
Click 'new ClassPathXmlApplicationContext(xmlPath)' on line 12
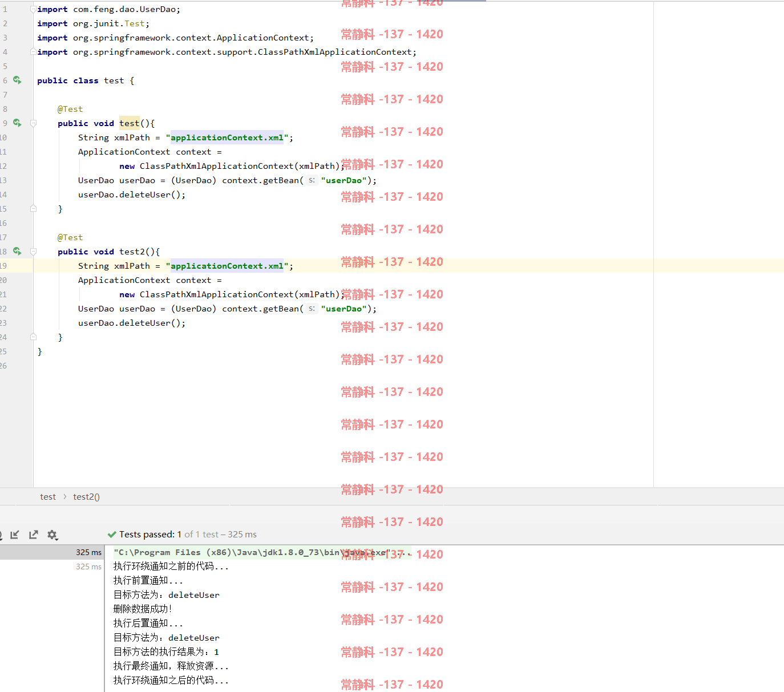tap(229, 166)
